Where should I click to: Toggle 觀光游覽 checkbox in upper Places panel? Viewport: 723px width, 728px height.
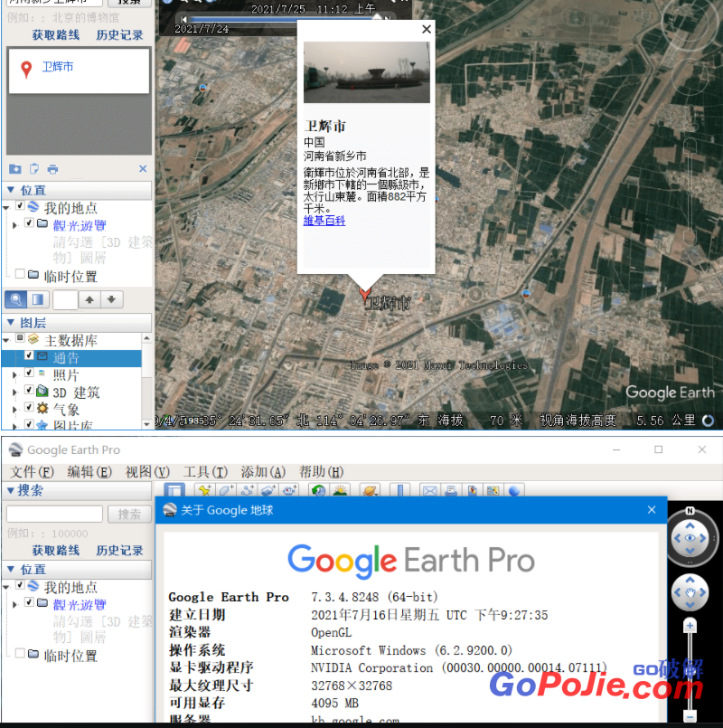point(29,222)
